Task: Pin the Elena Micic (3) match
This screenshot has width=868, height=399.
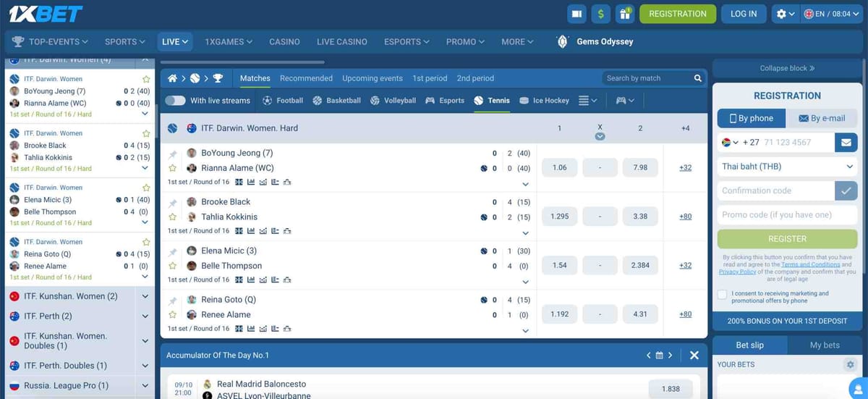Action: click(173, 251)
